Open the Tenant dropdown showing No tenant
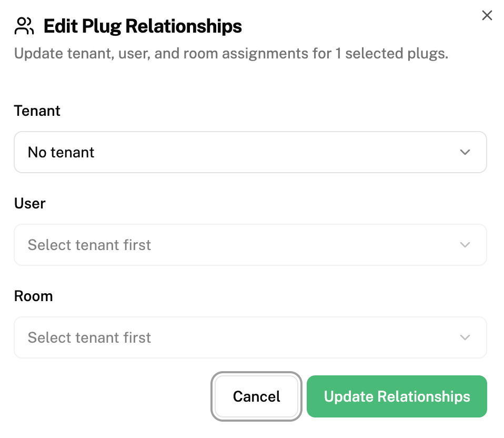Image resolution: width=504 pixels, height=438 pixels. click(x=250, y=152)
